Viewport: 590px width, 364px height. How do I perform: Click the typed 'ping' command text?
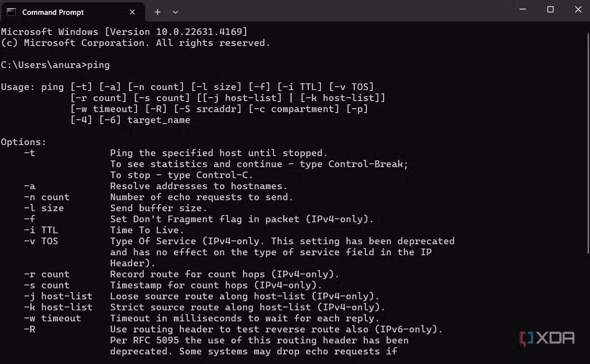coord(98,65)
